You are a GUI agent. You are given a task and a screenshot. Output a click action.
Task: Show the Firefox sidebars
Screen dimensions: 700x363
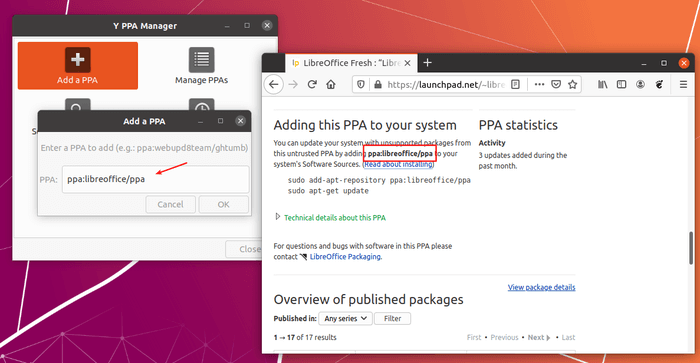pos(621,84)
